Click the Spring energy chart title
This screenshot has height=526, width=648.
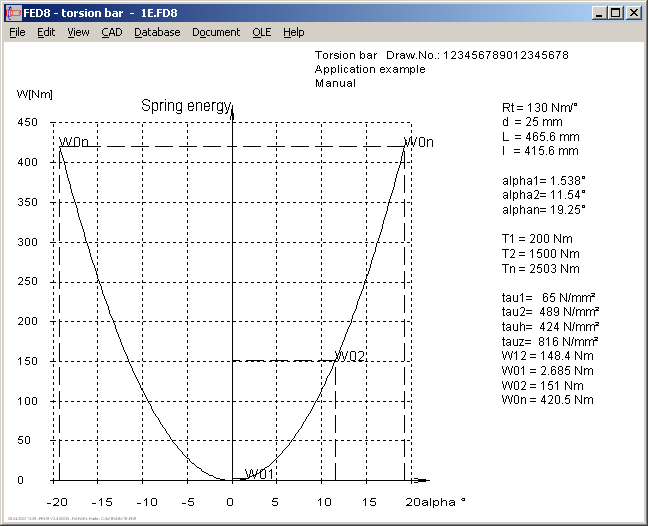[x=186, y=105]
